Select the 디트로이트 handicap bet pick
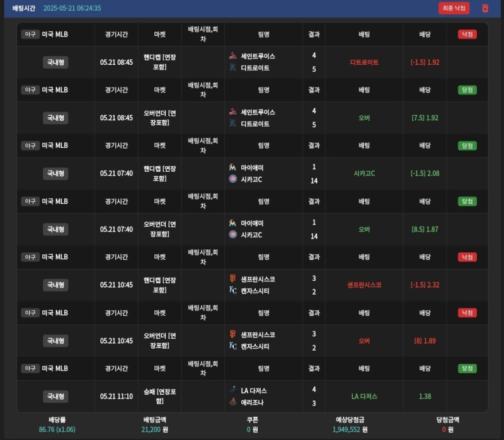 [364, 62]
